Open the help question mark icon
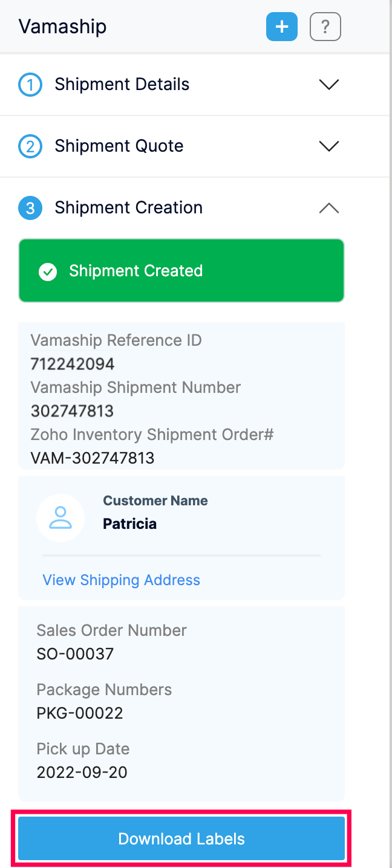 (x=325, y=27)
